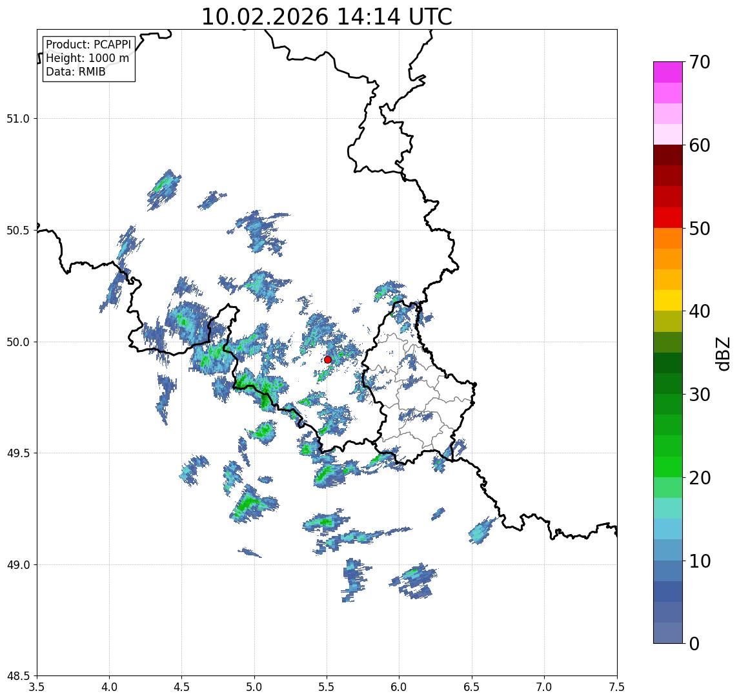Click the orange 48-50 dBZ colorbar segment
Viewport: 739px width, 700px height.
point(668,238)
